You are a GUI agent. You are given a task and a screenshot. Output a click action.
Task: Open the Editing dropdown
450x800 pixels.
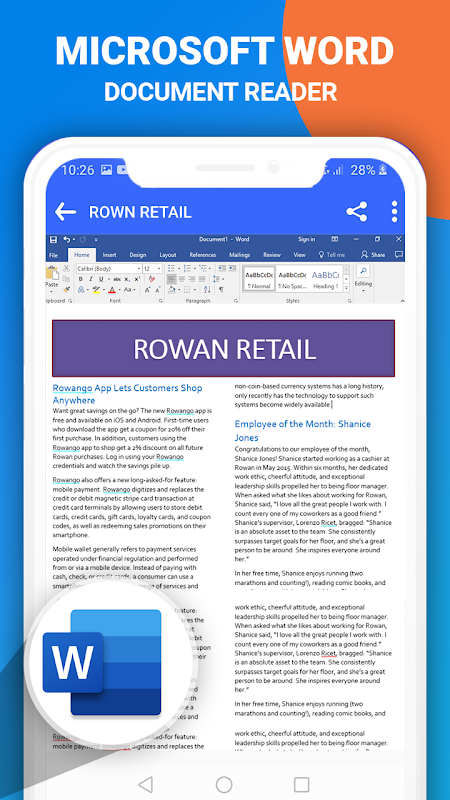(363, 278)
